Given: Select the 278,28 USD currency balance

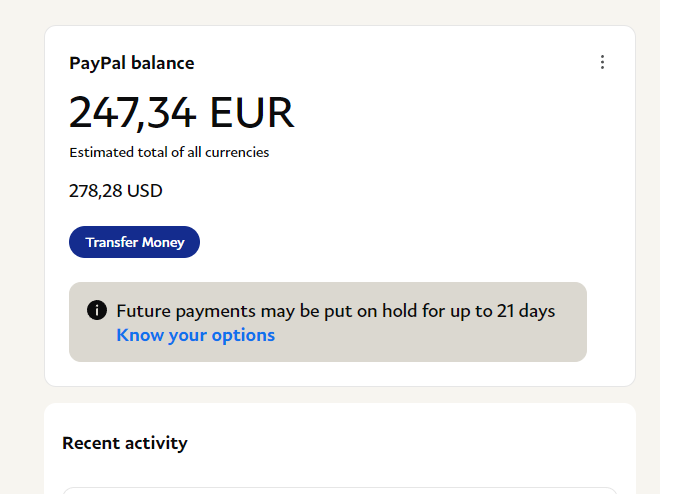Looking at the screenshot, I should (x=115, y=191).
